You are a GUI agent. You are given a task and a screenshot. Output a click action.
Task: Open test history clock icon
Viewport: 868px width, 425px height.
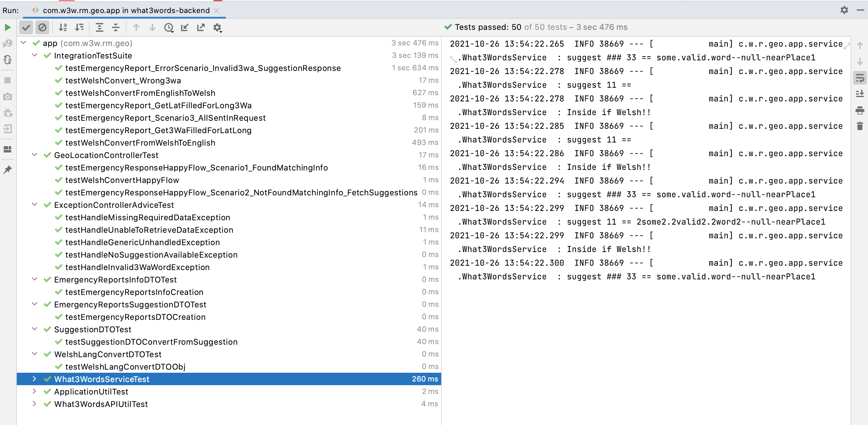tap(169, 27)
